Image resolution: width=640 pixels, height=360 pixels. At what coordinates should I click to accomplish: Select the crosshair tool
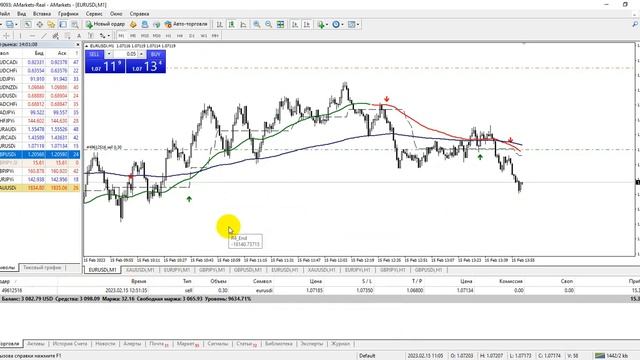6,36
